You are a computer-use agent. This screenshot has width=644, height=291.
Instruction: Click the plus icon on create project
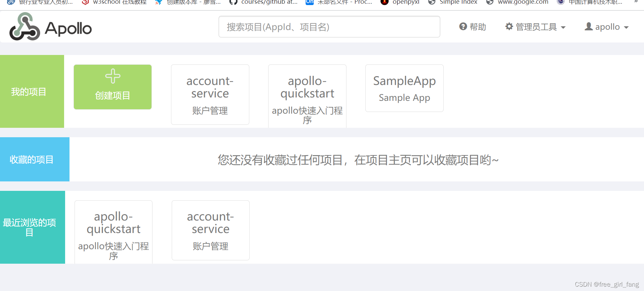point(113,76)
